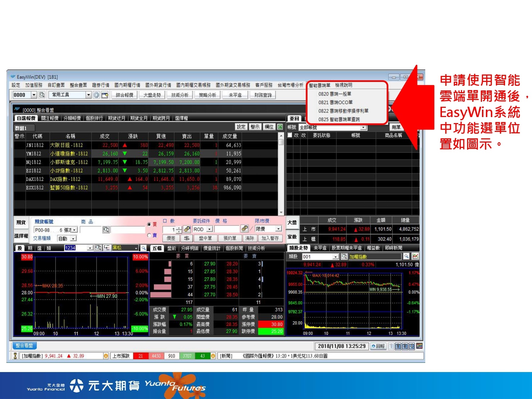Expand the 1234 stock code dropdown
532x399 pixels.
tap(90, 248)
